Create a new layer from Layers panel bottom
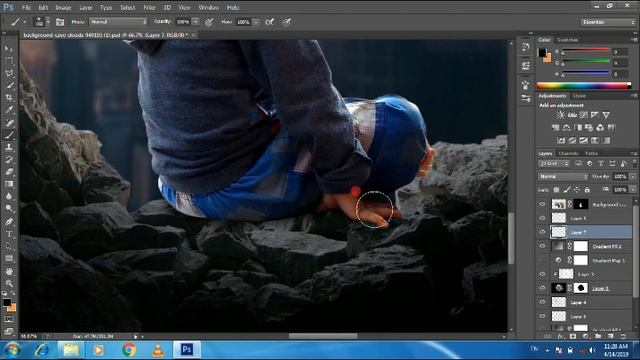The width and height of the screenshot is (640, 360). click(611, 336)
